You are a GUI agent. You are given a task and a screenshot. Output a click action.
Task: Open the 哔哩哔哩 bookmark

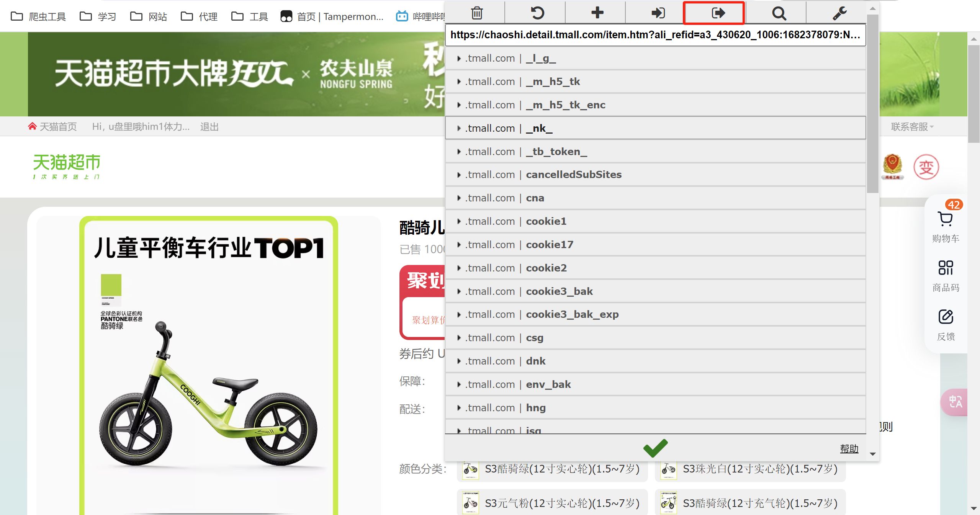click(x=420, y=16)
